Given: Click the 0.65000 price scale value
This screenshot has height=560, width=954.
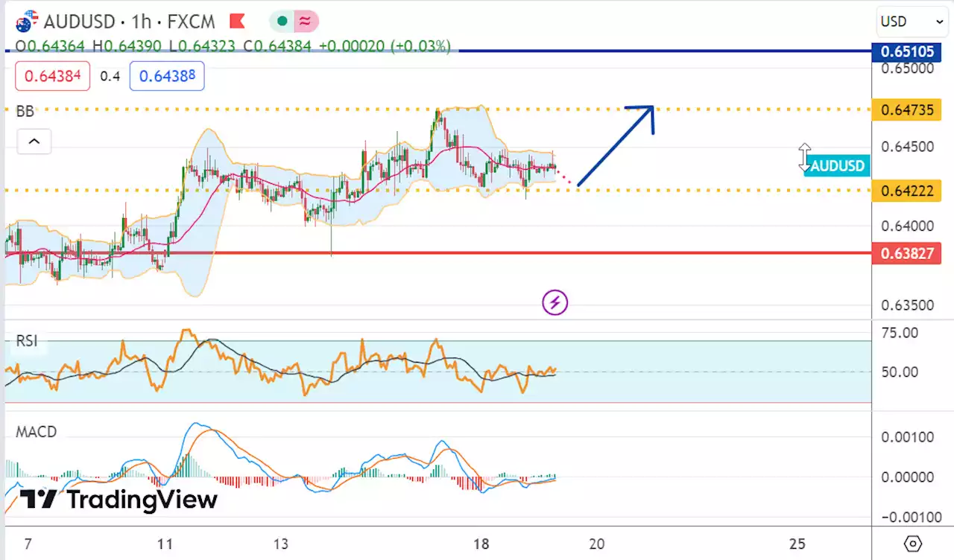Looking at the screenshot, I should click(x=907, y=69).
